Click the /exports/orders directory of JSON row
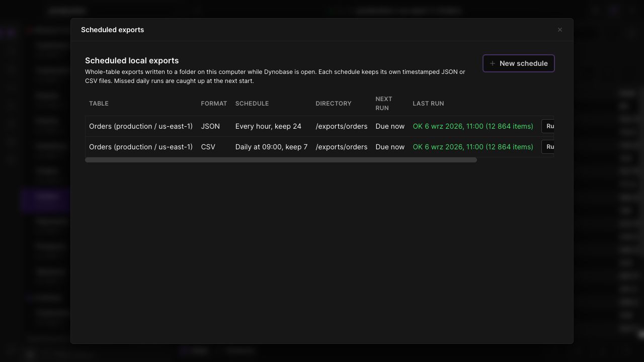The width and height of the screenshot is (644, 362). 342,126
